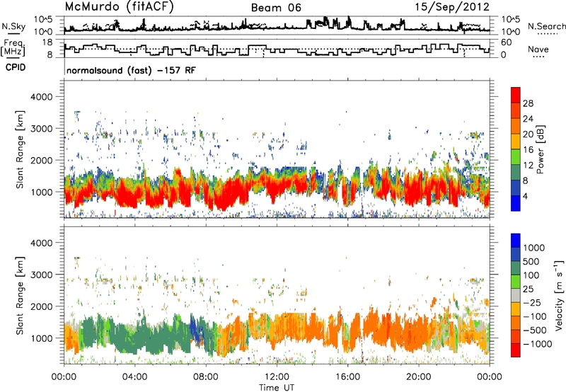Click 'normalsound (fast) -157 RF' text

[x=131, y=70]
